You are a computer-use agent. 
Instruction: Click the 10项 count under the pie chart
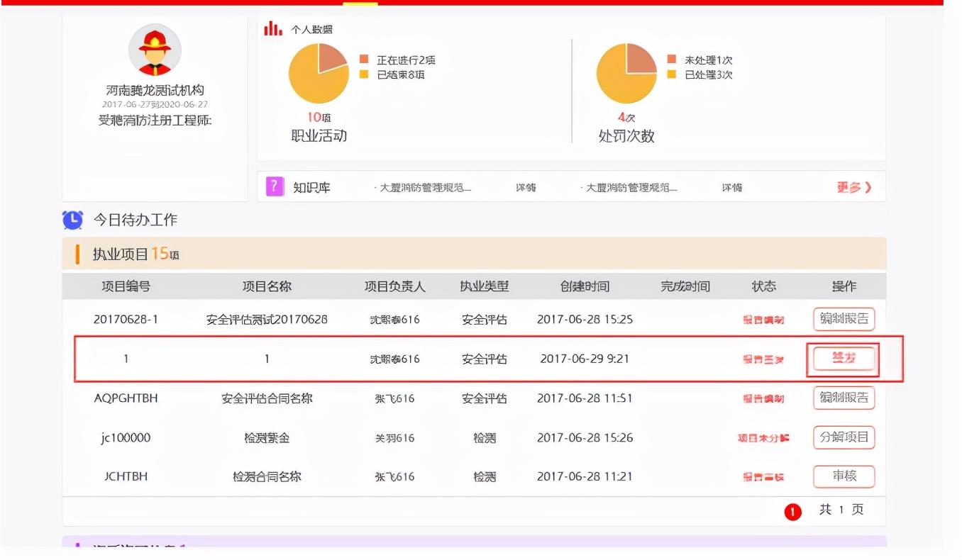point(319,118)
